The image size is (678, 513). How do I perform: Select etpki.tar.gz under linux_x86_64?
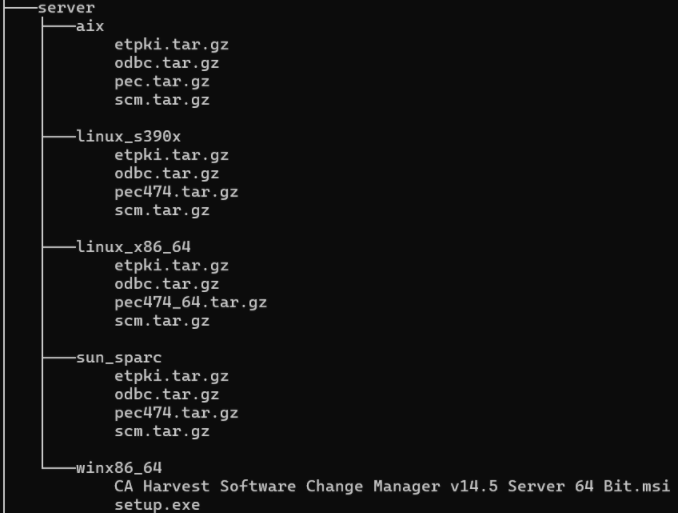point(171,265)
